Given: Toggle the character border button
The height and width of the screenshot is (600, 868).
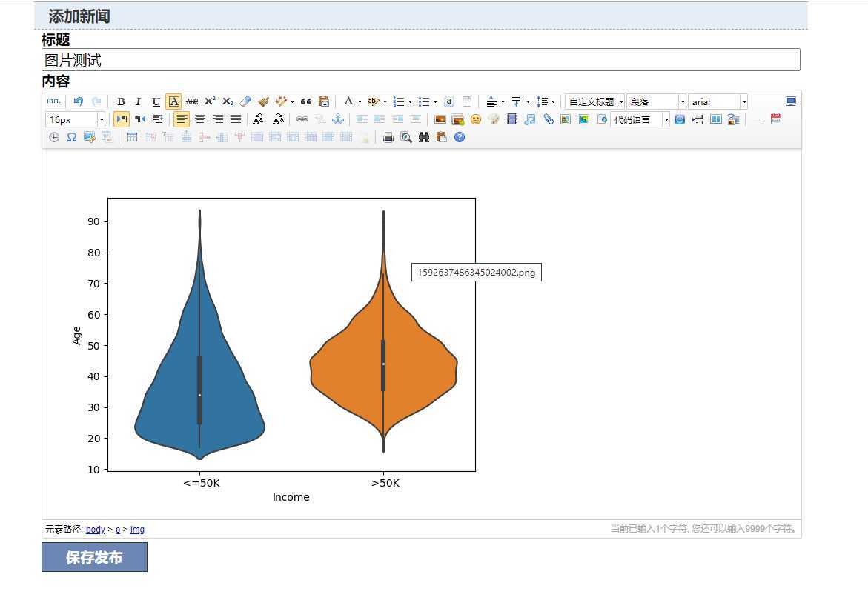Looking at the screenshot, I should (x=173, y=101).
